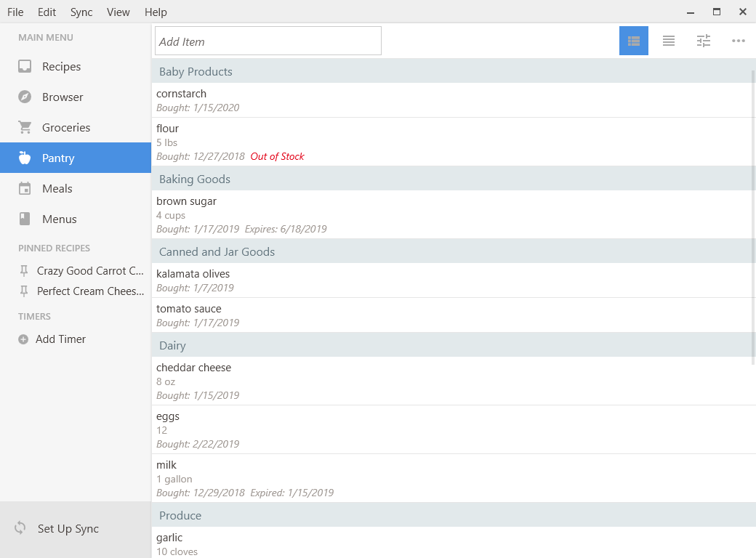Go to the Groceries section
Image resolution: width=756 pixels, height=558 pixels.
click(x=76, y=127)
